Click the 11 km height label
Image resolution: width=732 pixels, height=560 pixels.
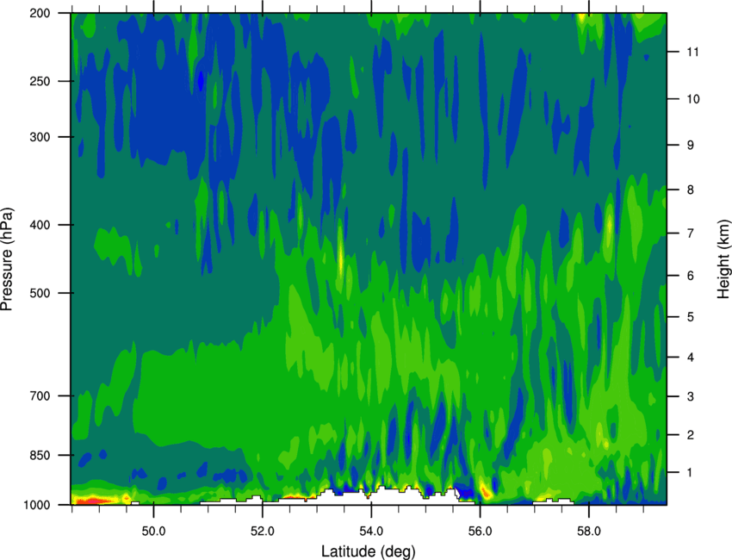click(x=693, y=52)
